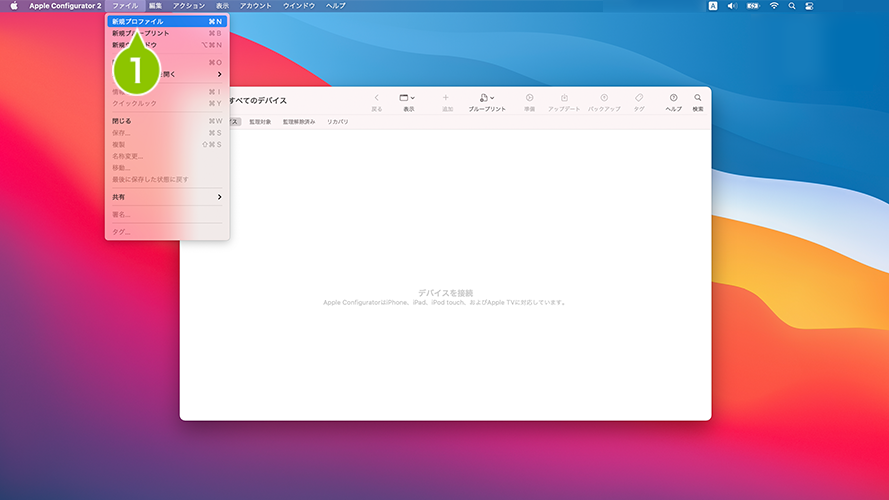The image size is (889, 500).
Task: Open the ヘルプ menu in menu bar
Action: 336,6
